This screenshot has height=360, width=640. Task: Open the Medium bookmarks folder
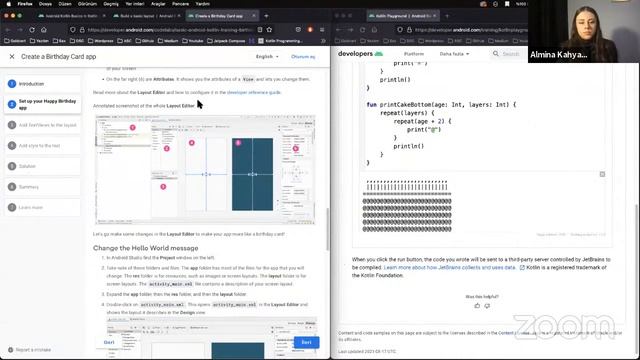click(168, 41)
